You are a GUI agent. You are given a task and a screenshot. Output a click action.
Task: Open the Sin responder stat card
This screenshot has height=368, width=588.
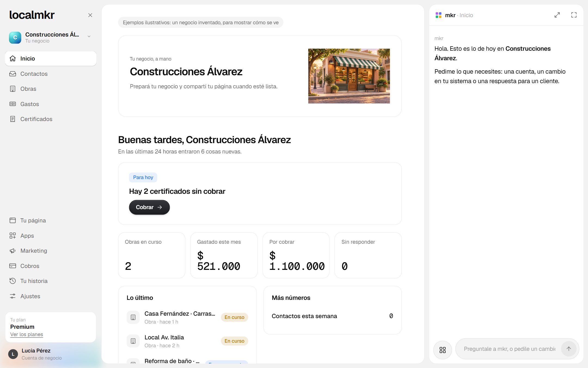point(368,255)
